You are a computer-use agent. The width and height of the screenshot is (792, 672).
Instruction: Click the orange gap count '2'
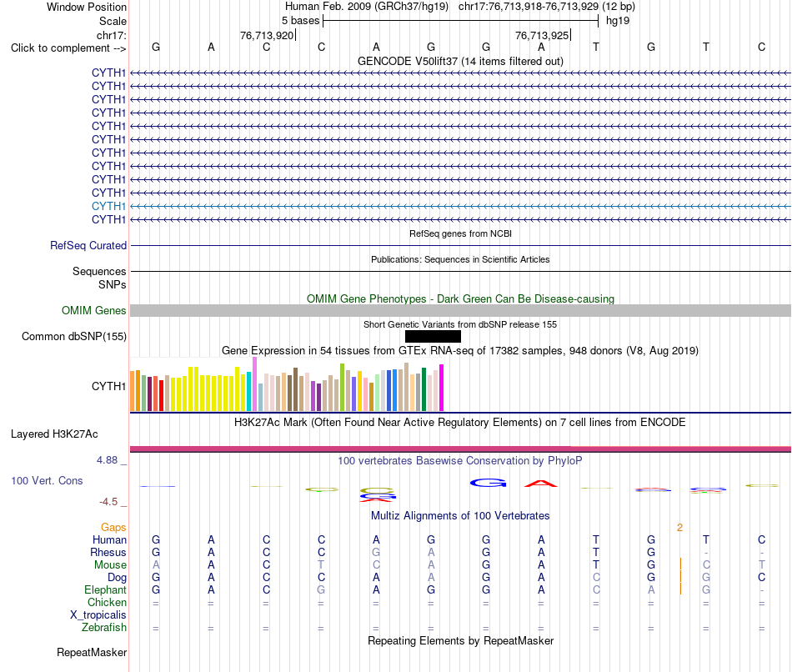(x=679, y=528)
